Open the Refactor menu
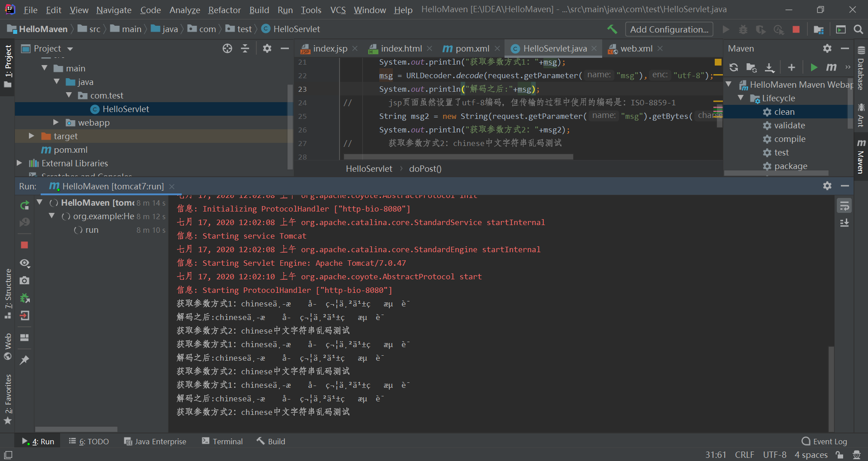 [x=224, y=9]
